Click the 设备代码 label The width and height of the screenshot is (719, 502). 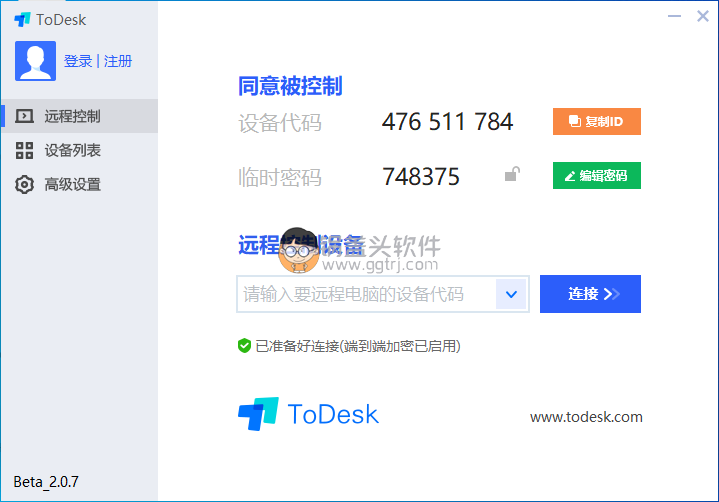tap(280, 123)
